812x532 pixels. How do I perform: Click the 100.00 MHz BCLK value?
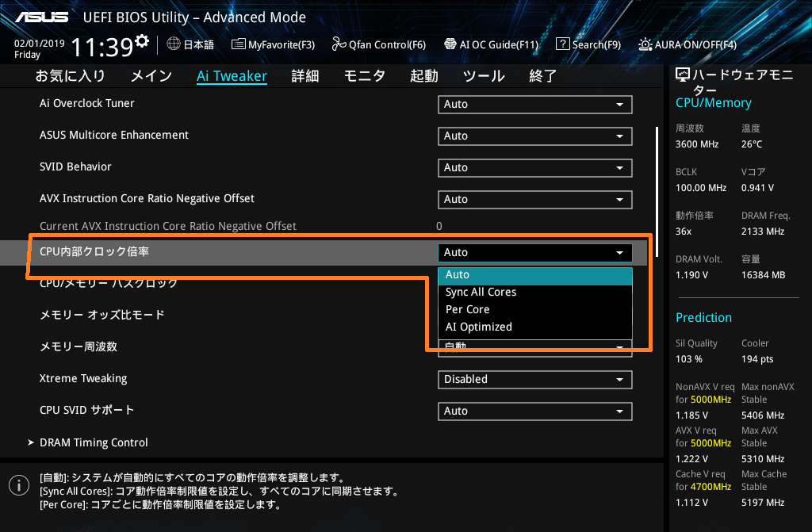pyautogui.click(x=701, y=188)
